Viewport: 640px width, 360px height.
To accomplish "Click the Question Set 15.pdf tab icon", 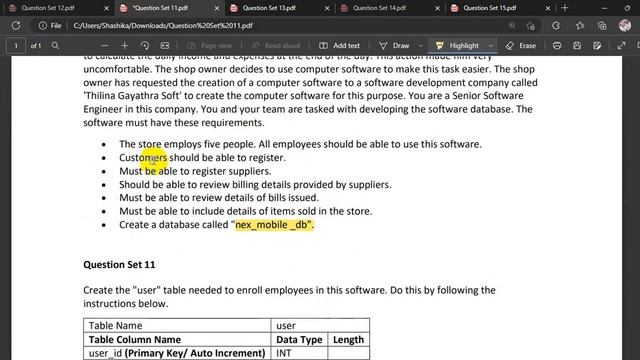I will tap(454, 8).
